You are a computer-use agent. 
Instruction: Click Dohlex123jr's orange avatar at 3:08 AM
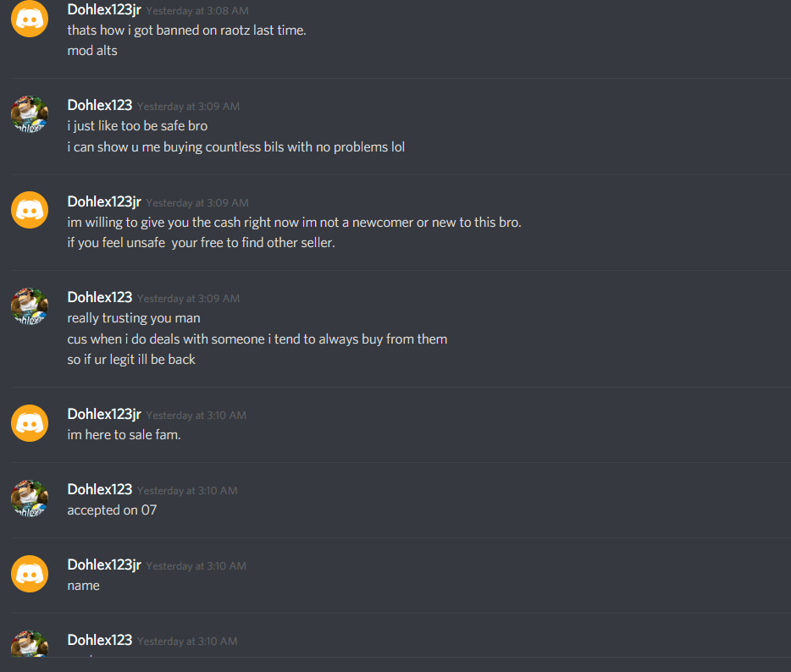(30, 19)
